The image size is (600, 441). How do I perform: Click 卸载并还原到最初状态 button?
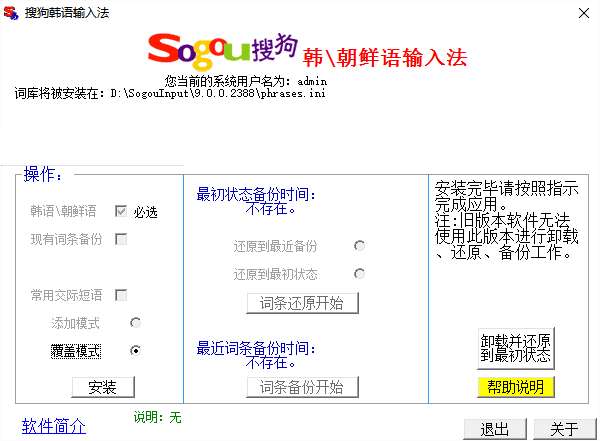(x=515, y=348)
